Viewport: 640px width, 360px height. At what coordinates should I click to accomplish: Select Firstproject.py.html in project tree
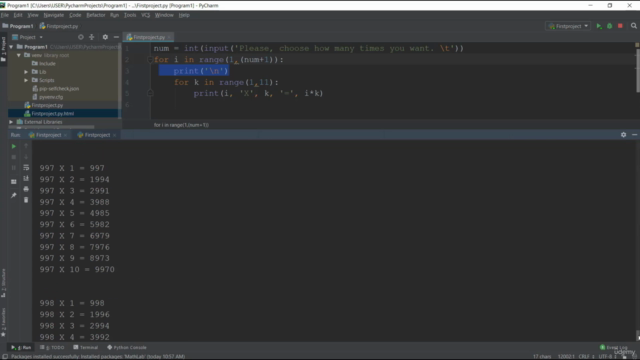click(x=49, y=113)
